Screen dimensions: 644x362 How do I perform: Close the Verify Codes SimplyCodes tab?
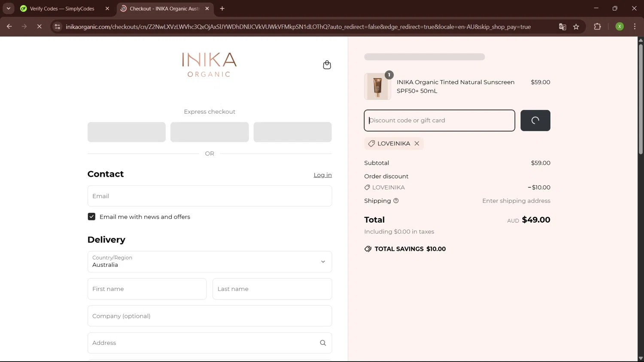[x=107, y=9]
